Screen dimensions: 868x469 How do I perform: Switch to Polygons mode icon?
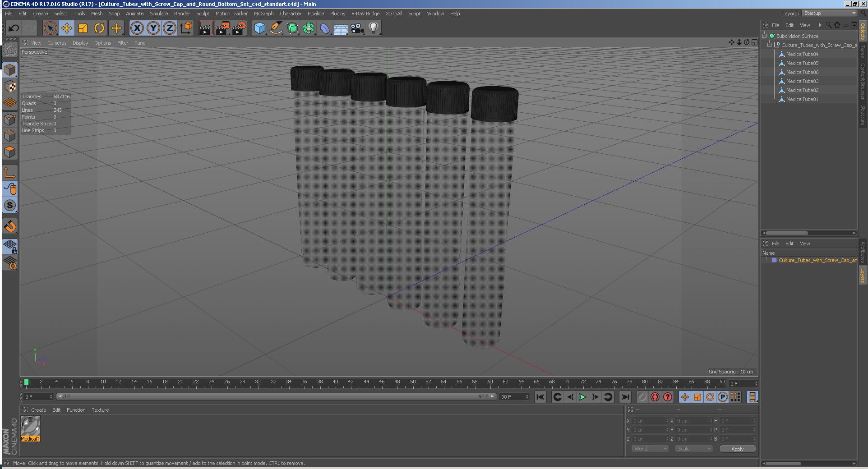[10, 152]
